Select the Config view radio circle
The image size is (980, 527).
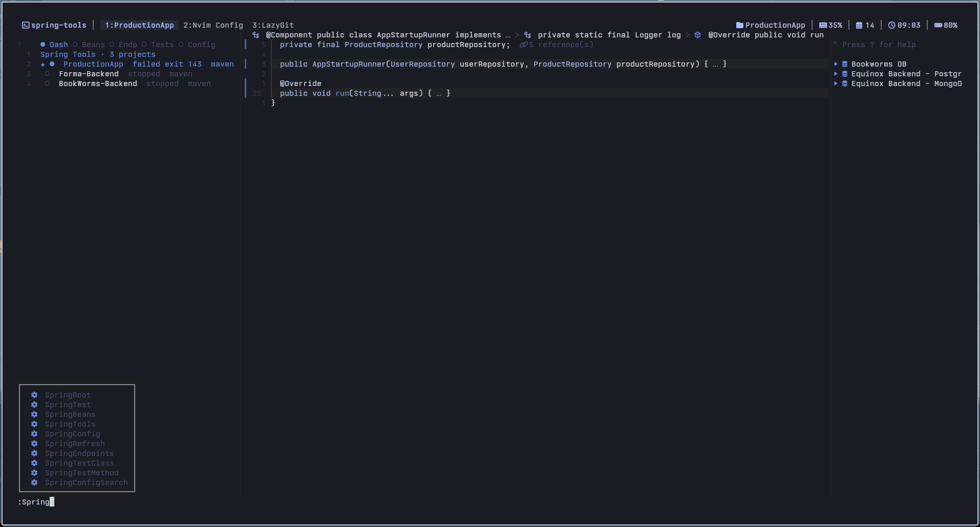[181, 45]
